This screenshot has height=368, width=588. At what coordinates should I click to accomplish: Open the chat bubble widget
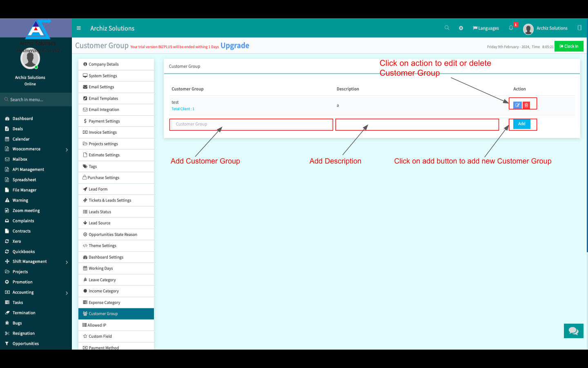click(x=573, y=331)
